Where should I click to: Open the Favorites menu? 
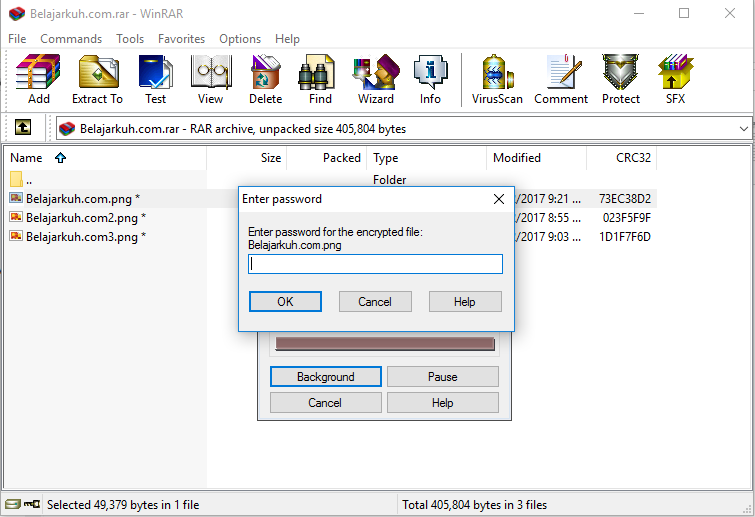[181, 39]
